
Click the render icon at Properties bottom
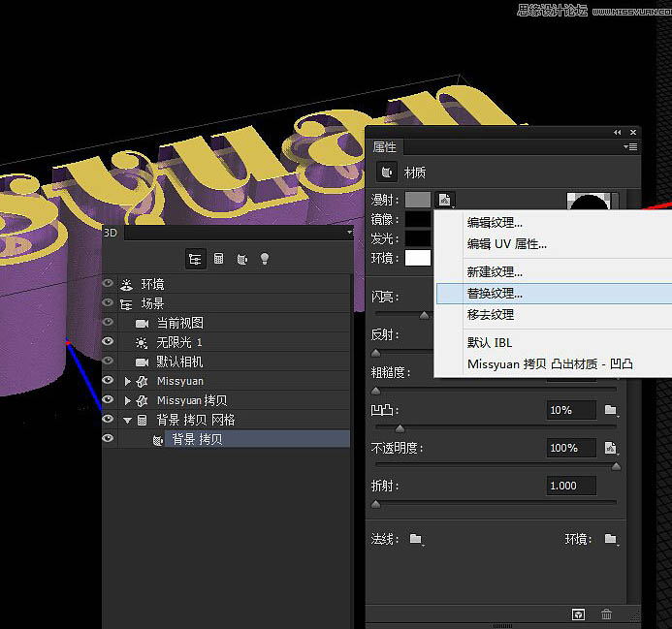pos(579,614)
